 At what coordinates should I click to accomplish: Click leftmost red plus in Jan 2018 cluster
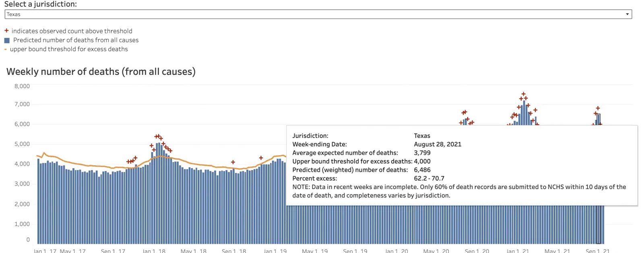151,146
